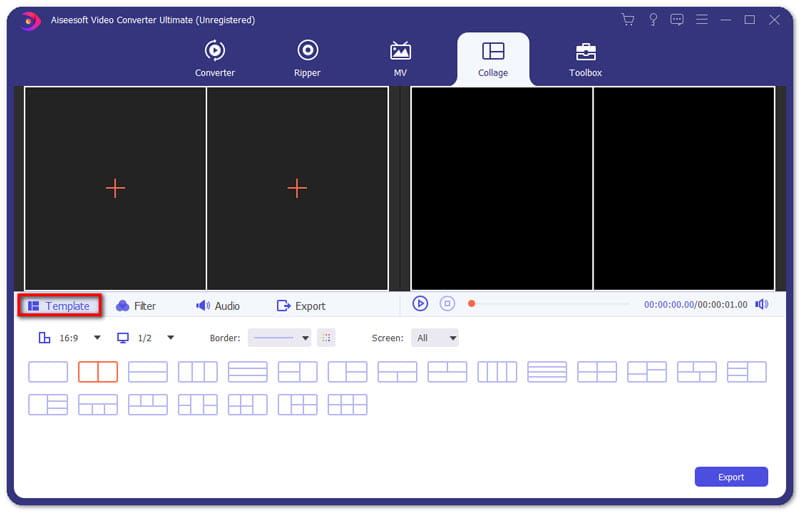Select the single-screen layout template
This screenshot has height=512, width=800.
point(48,372)
